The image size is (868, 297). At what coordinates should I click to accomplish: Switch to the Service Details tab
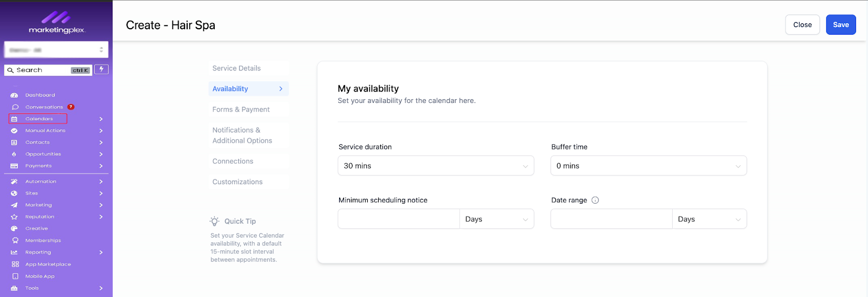248,68
